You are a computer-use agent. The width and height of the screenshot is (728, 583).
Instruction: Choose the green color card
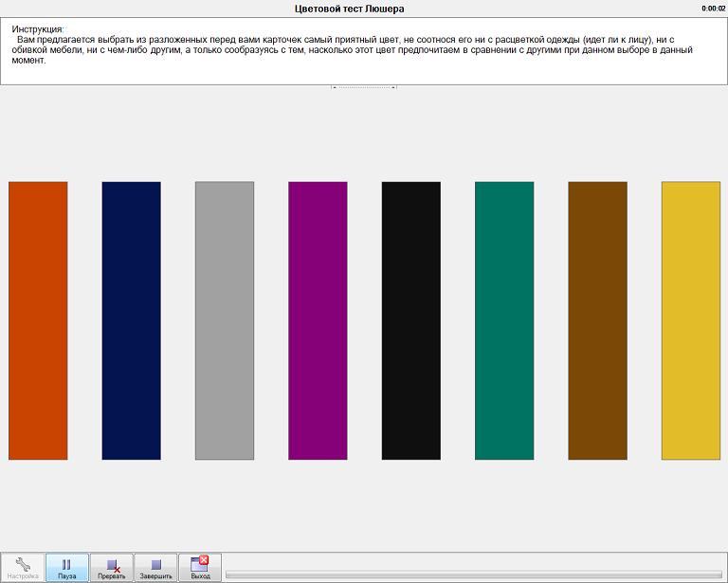point(504,320)
